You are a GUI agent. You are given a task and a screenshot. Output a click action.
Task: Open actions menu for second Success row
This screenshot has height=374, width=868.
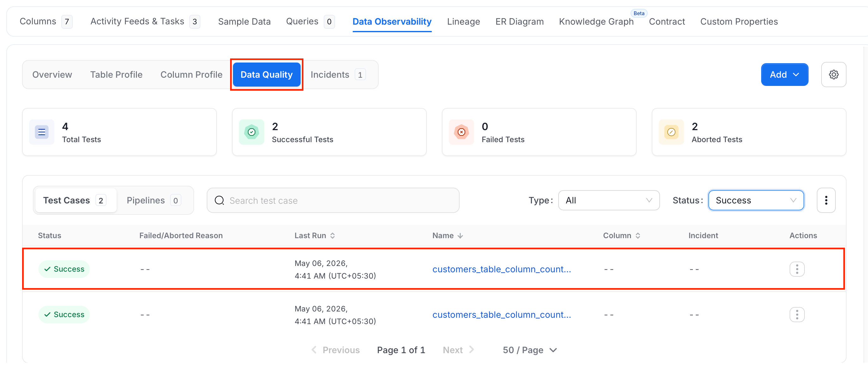coord(797,314)
